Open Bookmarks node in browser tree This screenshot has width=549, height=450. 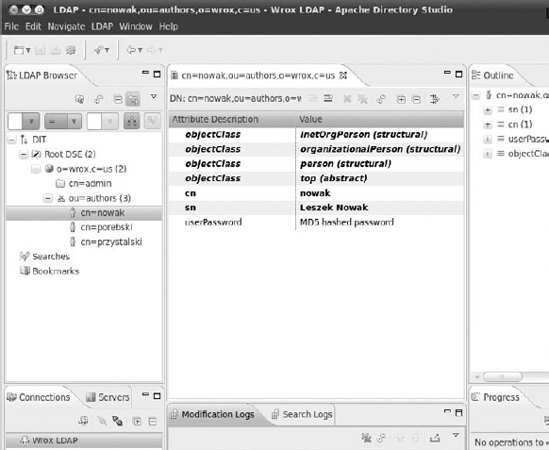56,271
